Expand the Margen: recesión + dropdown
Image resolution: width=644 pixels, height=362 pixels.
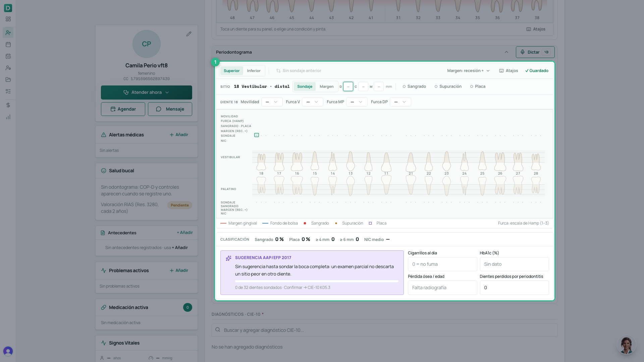(x=468, y=71)
